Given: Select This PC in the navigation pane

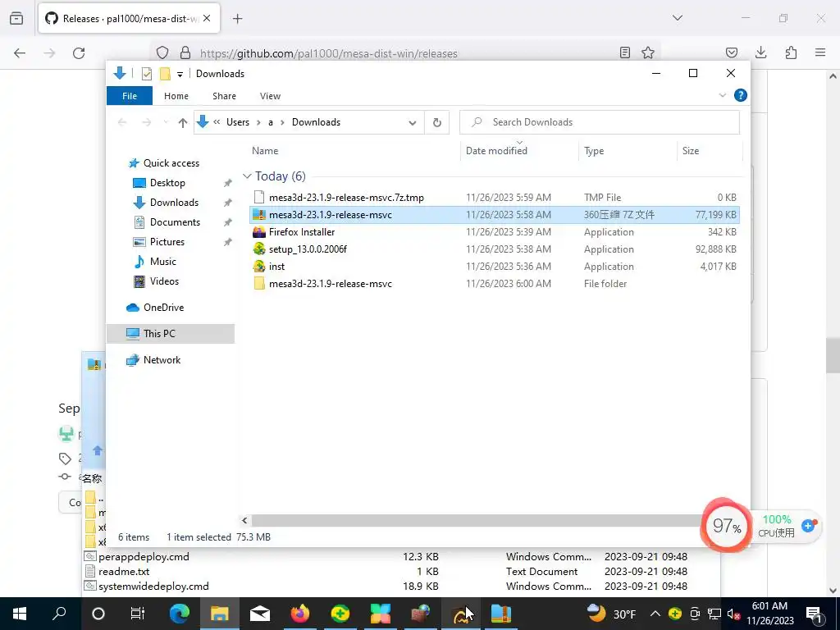Looking at the screenshot, I should point(171,333).
